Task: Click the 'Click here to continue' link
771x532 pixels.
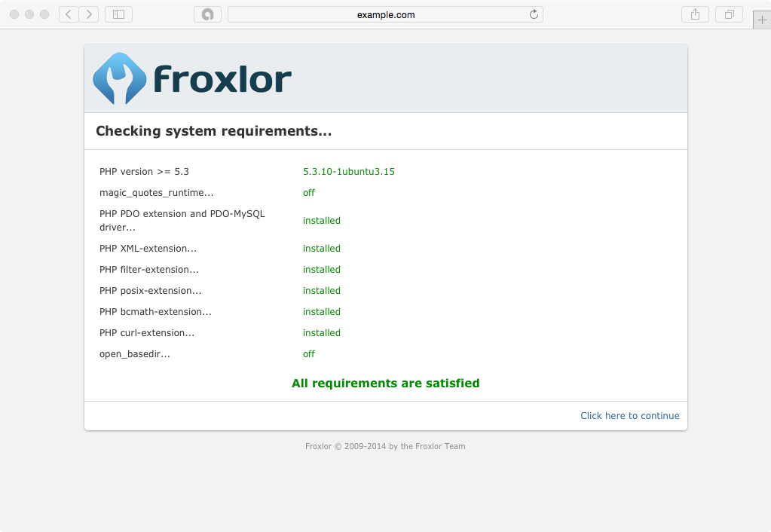Action: (630, 415)
